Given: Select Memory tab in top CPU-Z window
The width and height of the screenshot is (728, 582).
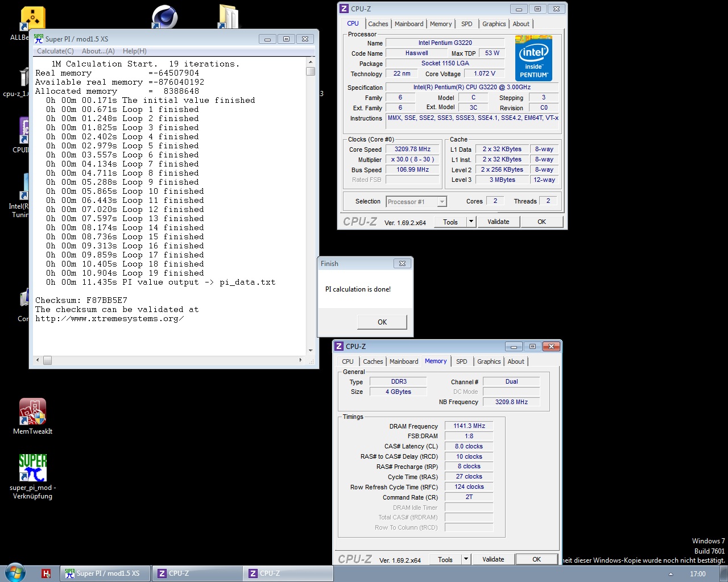Looking at the screenshot, I should 441,24.
